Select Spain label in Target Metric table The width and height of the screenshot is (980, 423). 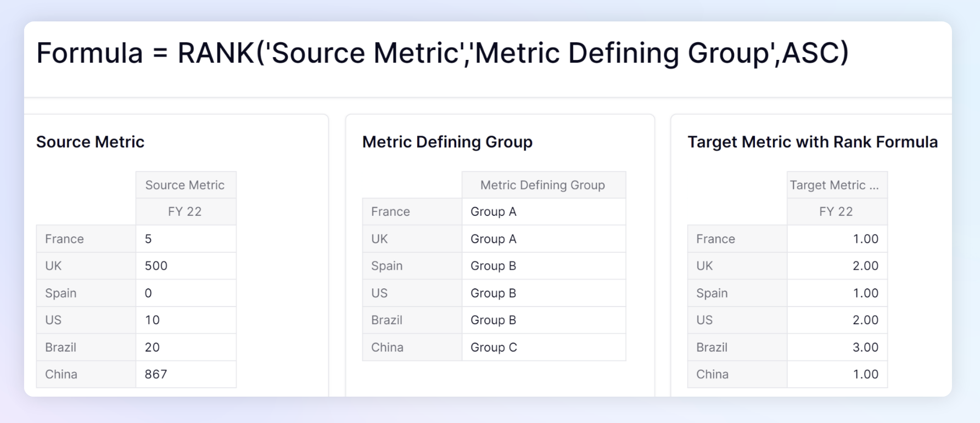(737, 293)
